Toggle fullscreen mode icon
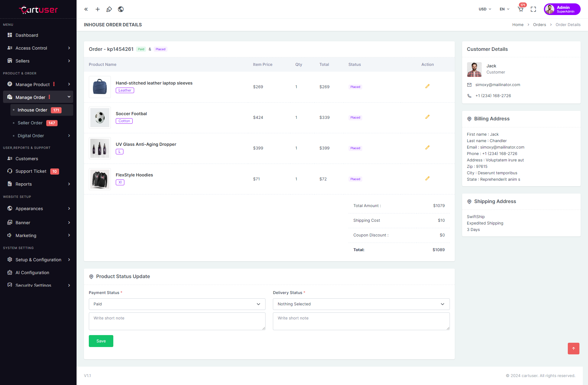This screenshot has height=385, width=588. [x=533, y=9]
